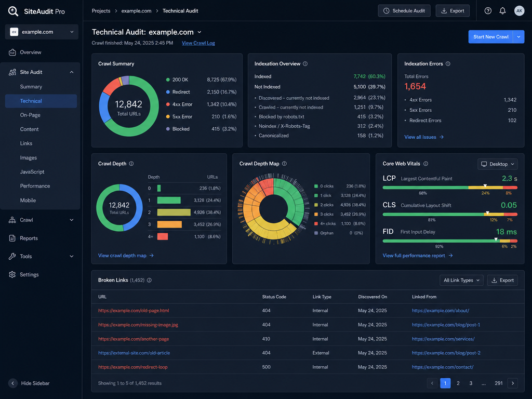
Task: Select the Technical sidebar item
Action: [41, 101]
